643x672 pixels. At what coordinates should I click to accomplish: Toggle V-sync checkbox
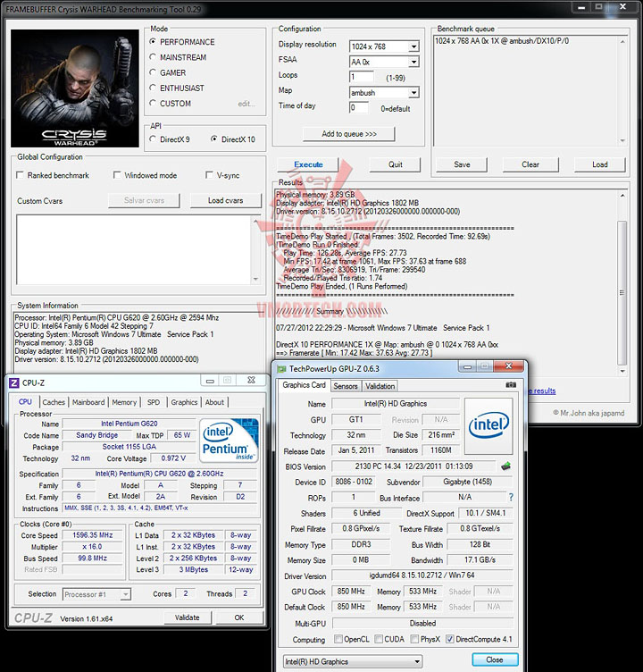coord(210,175)
